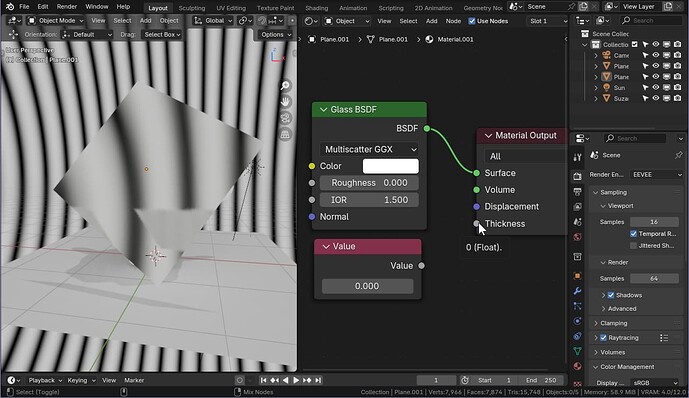Click the Value node 0.000 field
This screenshot has width=689, height=398.
coord(367,286)
